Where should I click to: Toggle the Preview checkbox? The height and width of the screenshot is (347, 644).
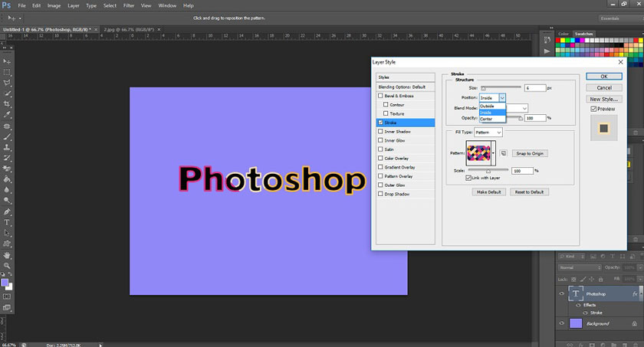[x=593, y=109]
